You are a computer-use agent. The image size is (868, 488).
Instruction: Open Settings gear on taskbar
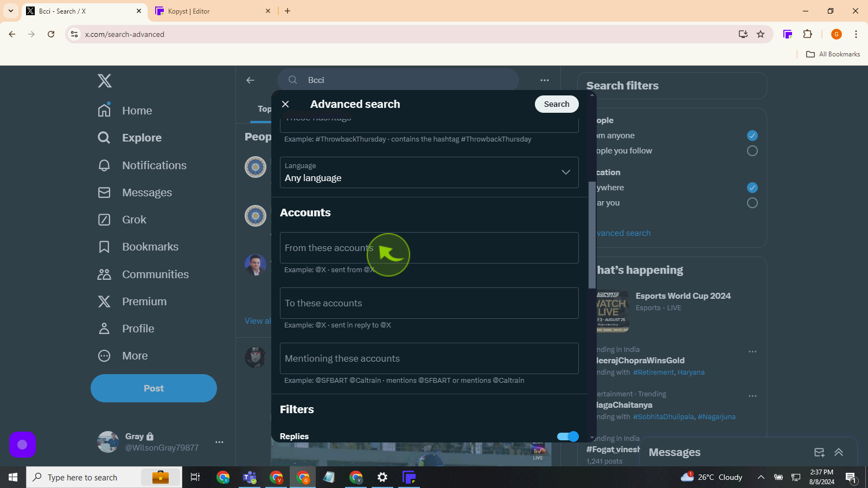pos(382,477)
